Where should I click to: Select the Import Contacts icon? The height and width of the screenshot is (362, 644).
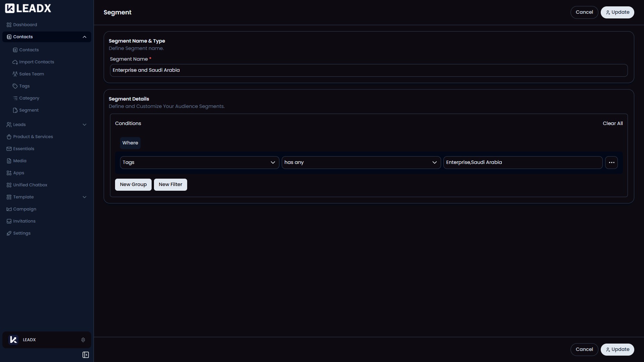pyautogui.click(x=15, y=62)
